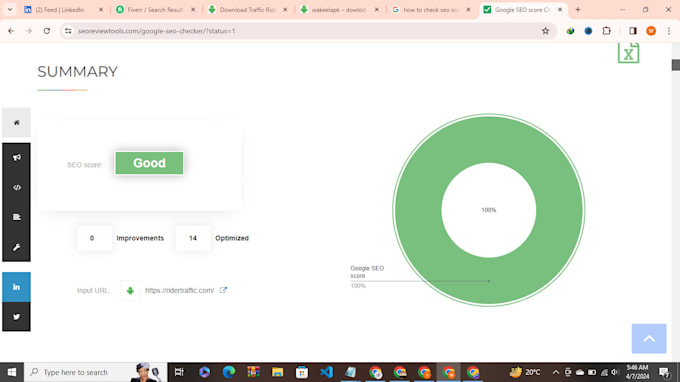Click the page vertical scrollbar thumb
The width and height of the screenshot is (680, 382).
[676, 65]
